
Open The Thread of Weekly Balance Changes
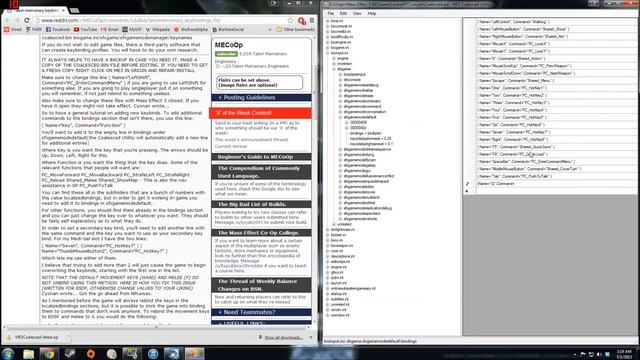click(x=261, y=285)
